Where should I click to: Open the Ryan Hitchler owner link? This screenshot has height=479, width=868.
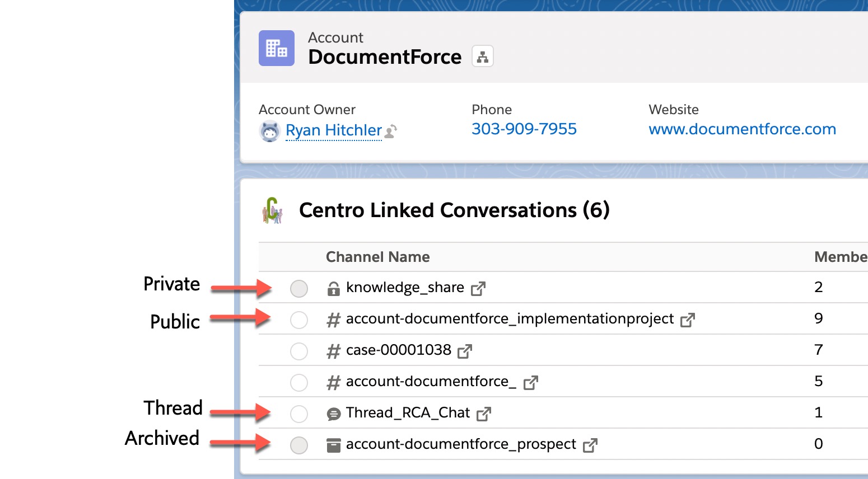click(x=334, y=130)
